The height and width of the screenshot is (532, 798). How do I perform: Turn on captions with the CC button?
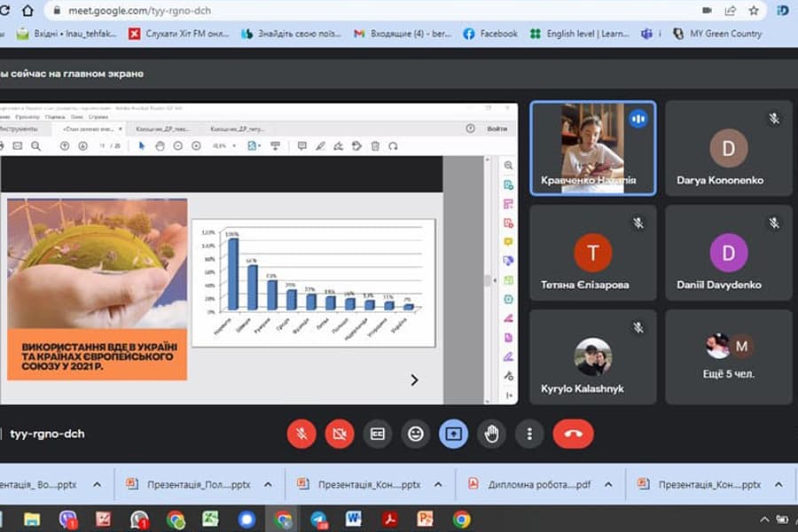coord(378,434)
